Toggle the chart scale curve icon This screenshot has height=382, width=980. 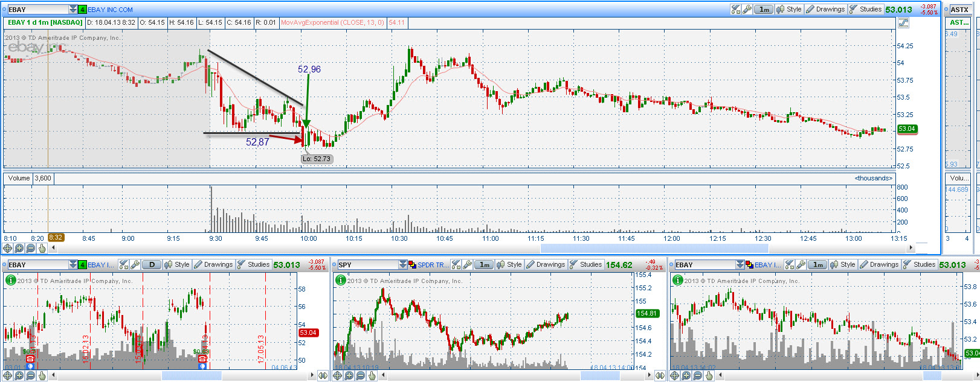point(903,23)
